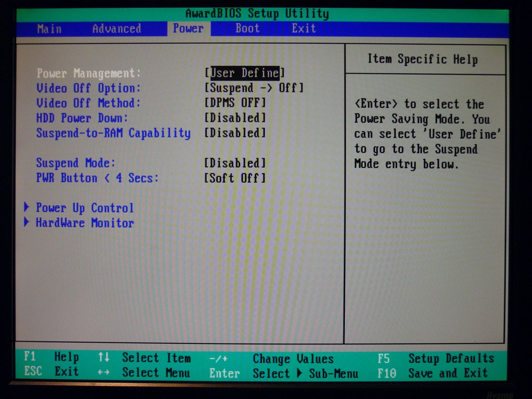Screen dimensions: 532x399
Task: Click the Power Saving Mode help text
Action: click(x=427, y=134)
